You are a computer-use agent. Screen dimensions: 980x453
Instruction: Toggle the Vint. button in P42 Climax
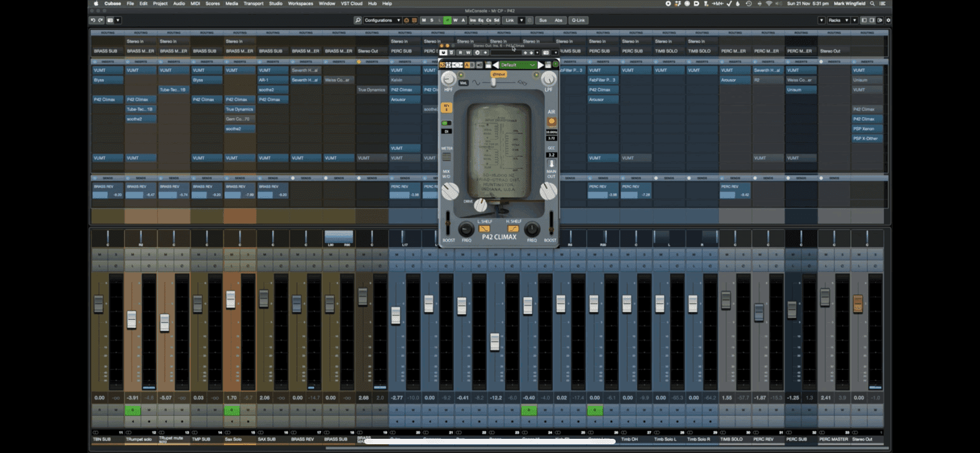point(463,83)
